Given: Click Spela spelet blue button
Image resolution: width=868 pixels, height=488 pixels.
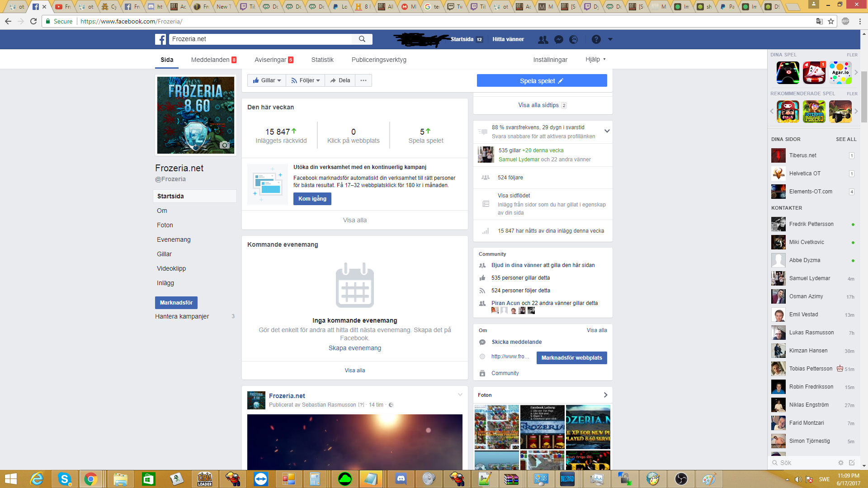Looking at the screenshot, I should [x=542, y=80].
